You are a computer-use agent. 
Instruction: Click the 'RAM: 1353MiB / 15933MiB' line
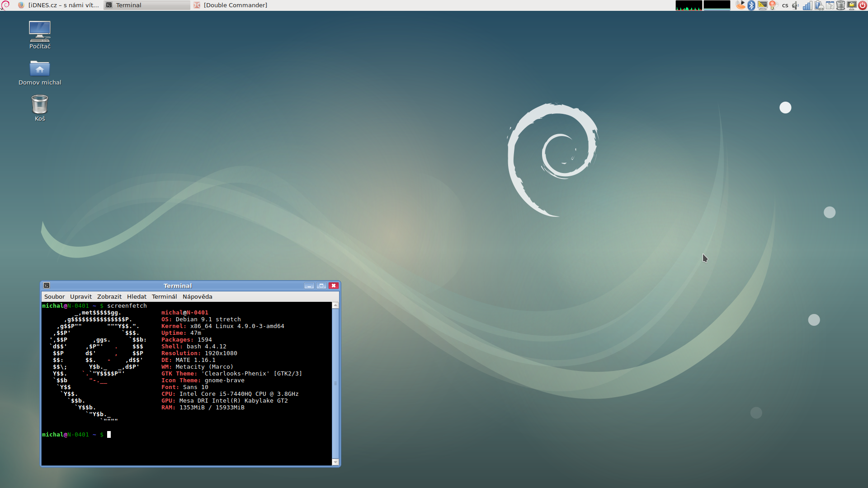(x=203, y=408)
